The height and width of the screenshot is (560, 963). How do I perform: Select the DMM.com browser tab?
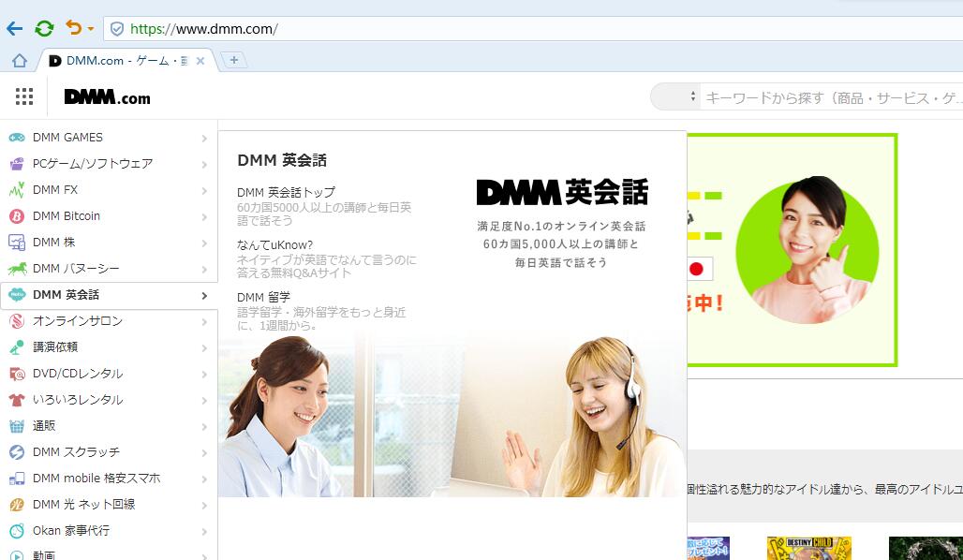coord(126,61)
